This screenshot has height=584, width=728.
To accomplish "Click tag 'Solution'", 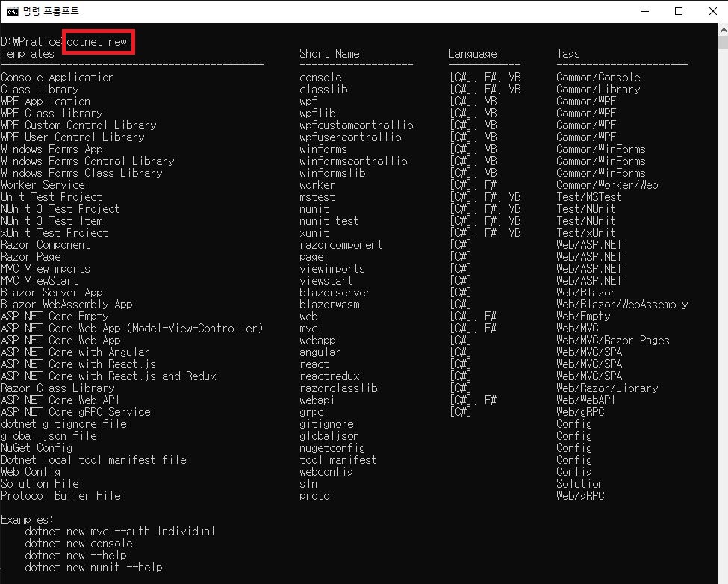I will (x=580, y=484).
